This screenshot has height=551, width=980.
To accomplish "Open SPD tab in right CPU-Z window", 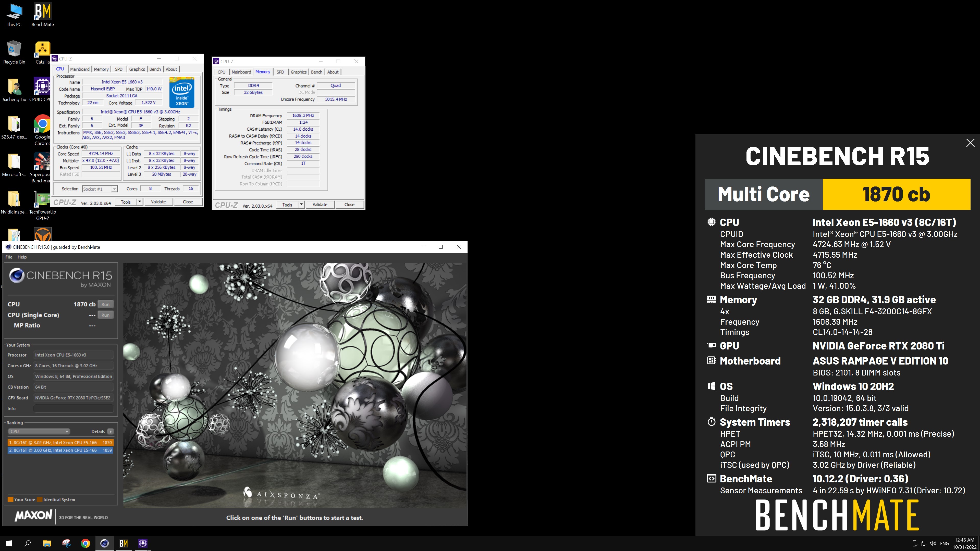I will click(280, 72).
